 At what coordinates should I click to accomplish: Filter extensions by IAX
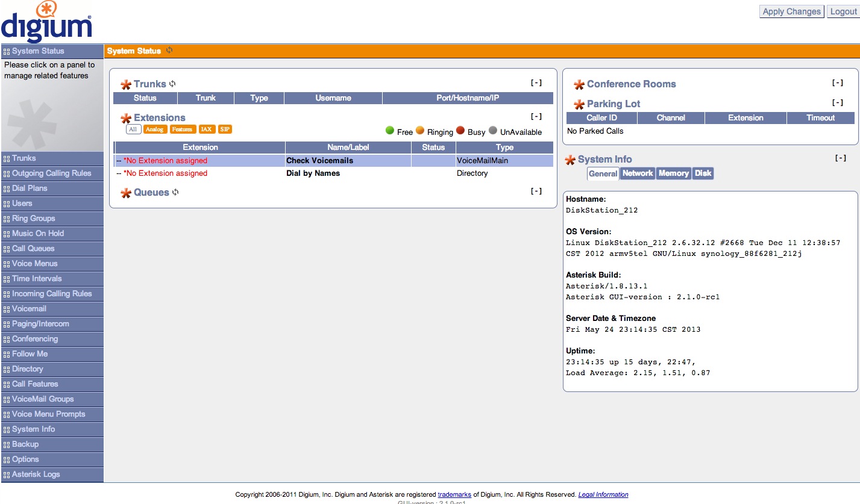coord(207,129)
